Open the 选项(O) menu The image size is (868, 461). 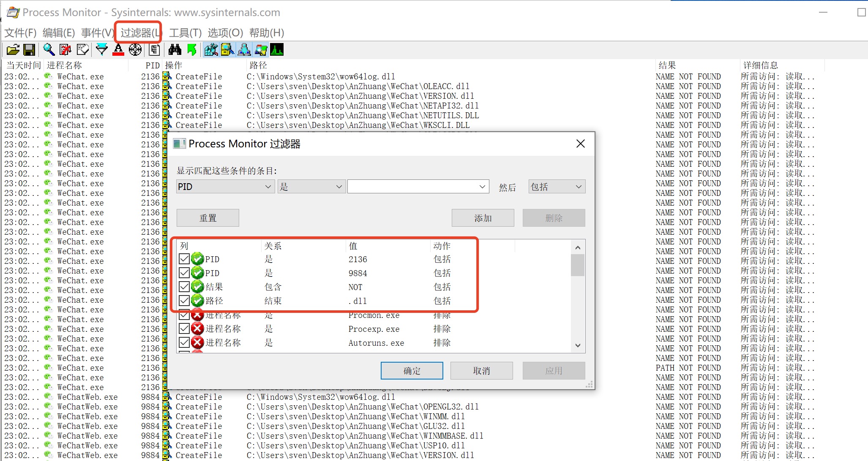pos(225,33)
